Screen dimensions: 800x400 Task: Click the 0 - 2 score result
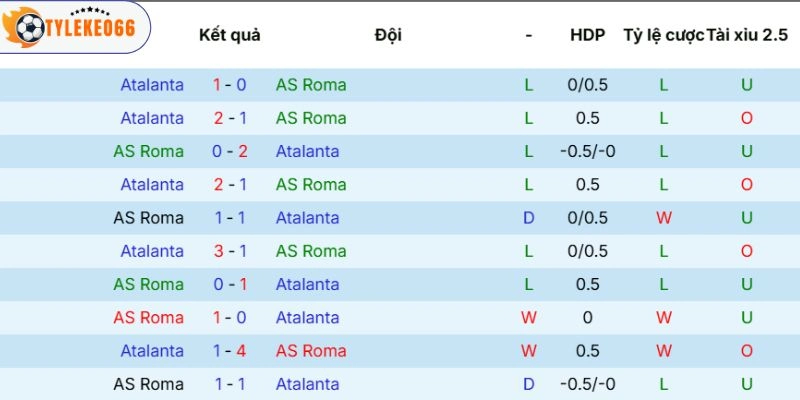230,151
